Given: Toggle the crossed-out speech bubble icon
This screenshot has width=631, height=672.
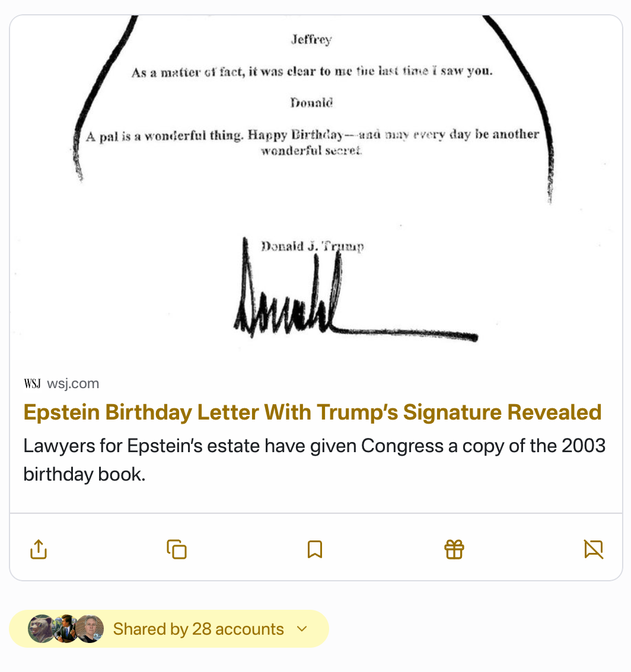Looking at the screenshot, I should pos(594,549).
